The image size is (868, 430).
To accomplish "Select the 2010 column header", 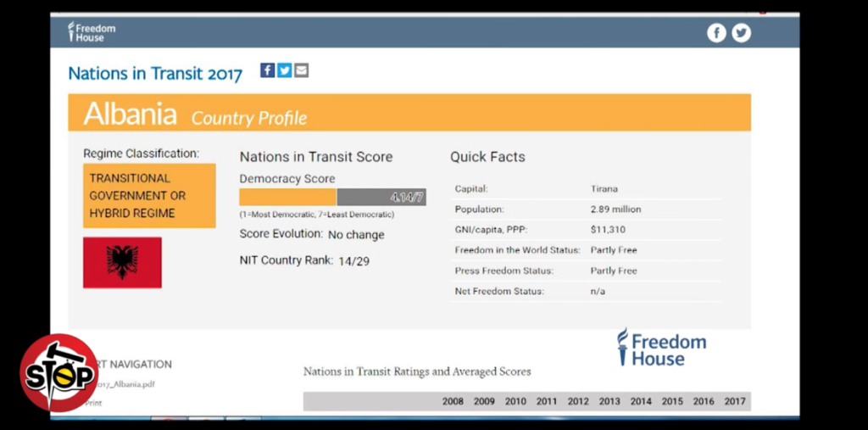I will tap(515, 402).
